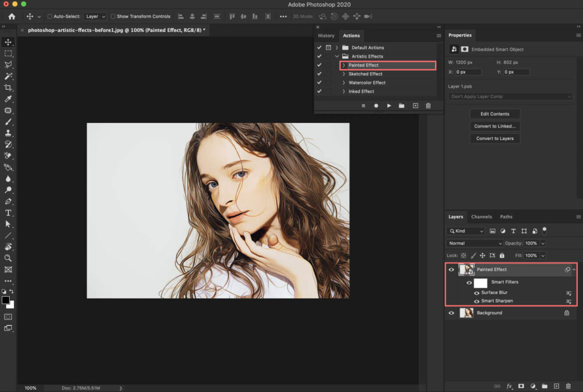Hide the Background layer
This screenshot has height=392, width=583.
(451, 313)
